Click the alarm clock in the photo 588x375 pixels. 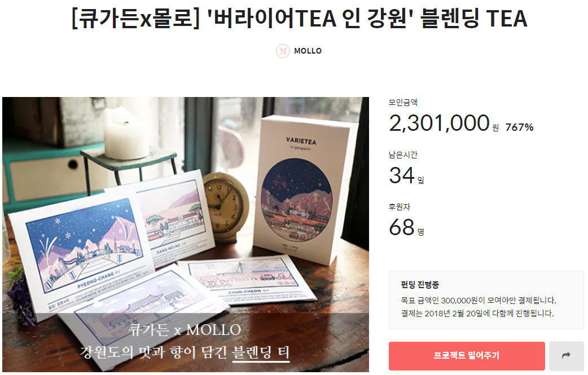coord(224,205)
